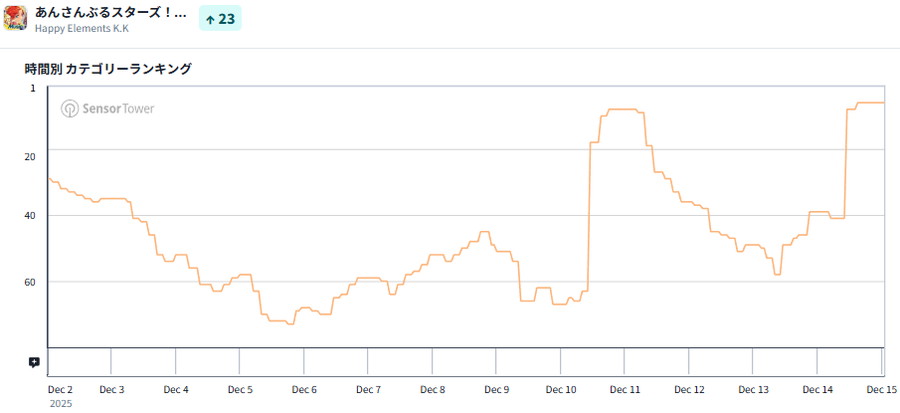Click the rank 20 y-axis label

(29, 156)
